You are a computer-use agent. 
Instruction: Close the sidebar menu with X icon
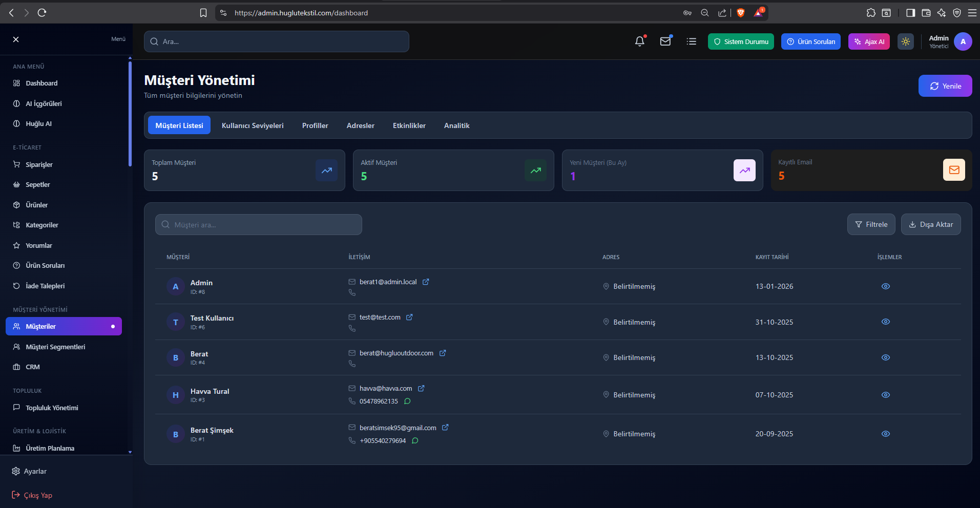[16, 39]
